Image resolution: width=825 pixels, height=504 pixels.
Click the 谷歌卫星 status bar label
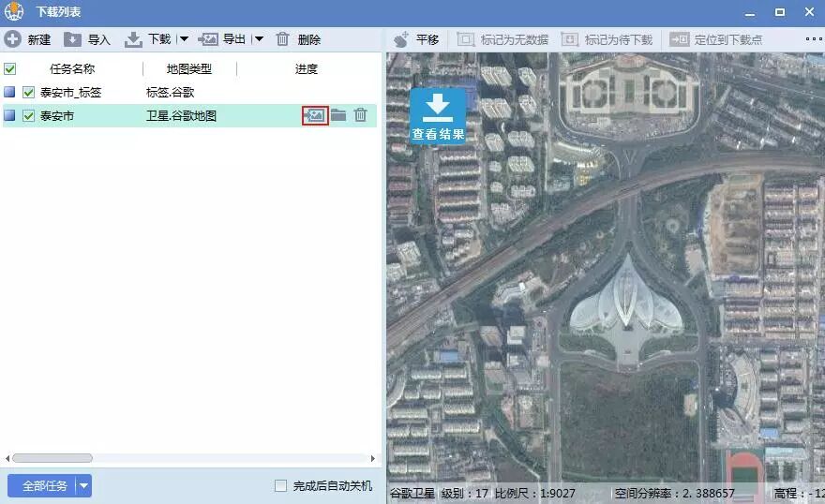[412, 494]
